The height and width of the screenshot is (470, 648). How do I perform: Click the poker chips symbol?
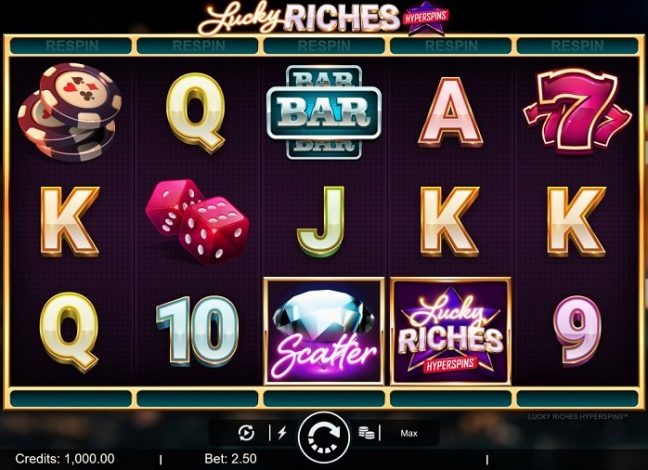(x=69, y=112)
